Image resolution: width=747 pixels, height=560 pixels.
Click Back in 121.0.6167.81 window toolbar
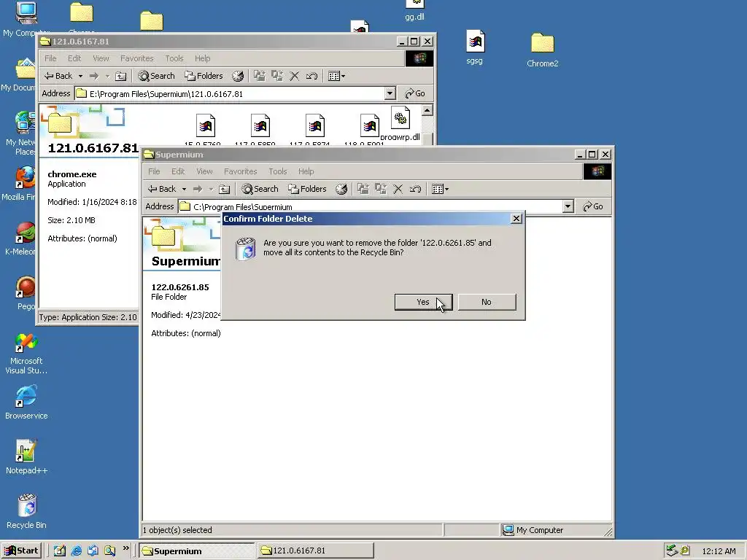(58, 76)
